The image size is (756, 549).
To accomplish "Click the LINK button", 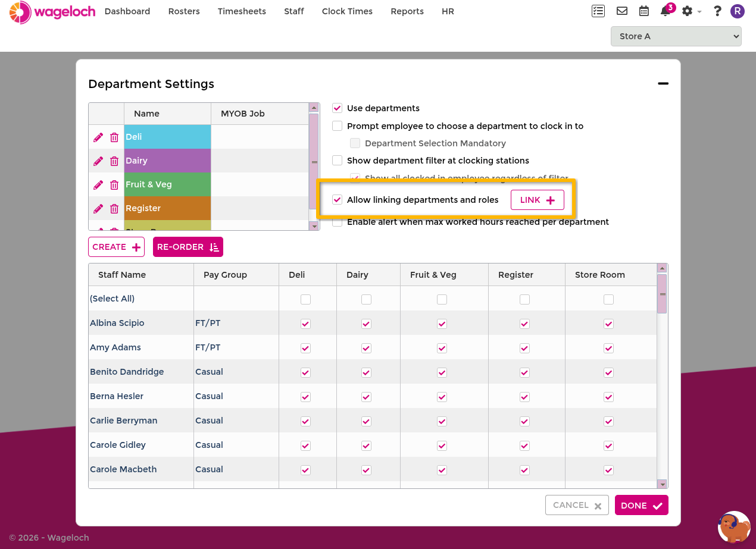I will [537, 200].
